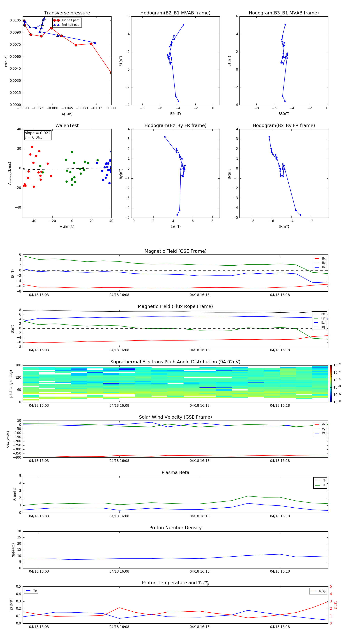
Task: Click last red point on Transverse pressure curve
Action: click(x=111, y=73)
